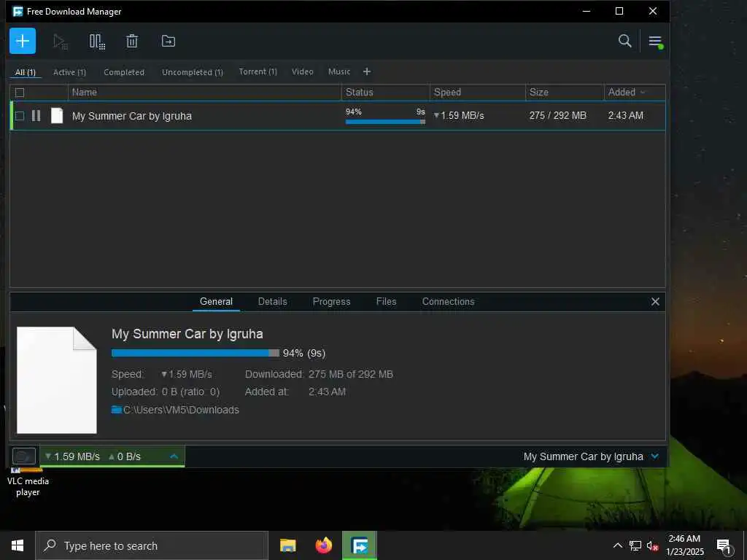Open C:\Users\VM5\Downloads folder link

181,410
